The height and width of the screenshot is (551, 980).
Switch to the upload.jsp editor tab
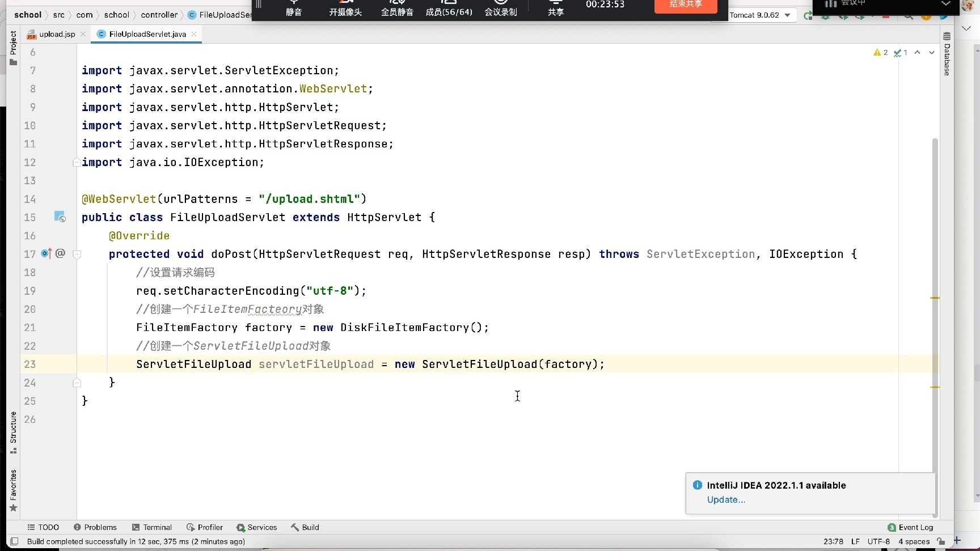pos(57,34)
